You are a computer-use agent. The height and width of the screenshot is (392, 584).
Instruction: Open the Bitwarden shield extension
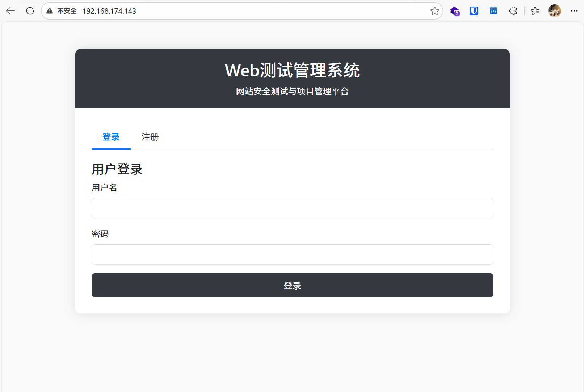(474, 11)
